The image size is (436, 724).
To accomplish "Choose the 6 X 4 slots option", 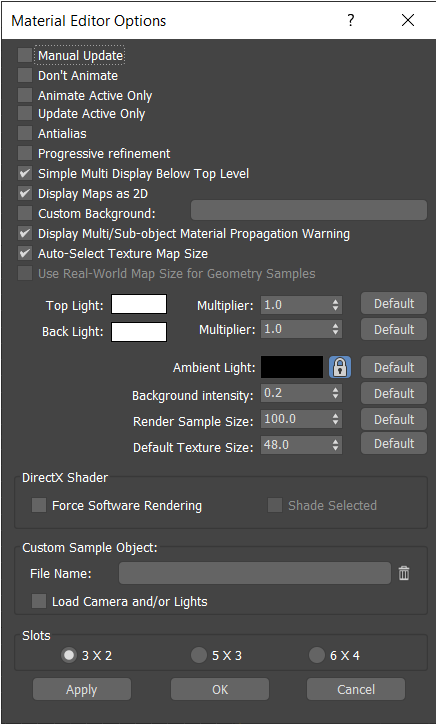I will [317, 655].
